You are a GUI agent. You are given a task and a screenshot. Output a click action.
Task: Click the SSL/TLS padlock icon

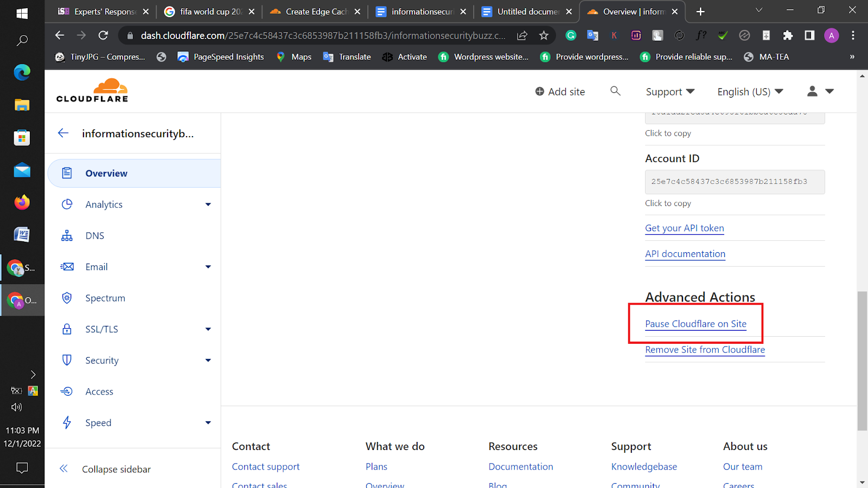point(67,329)
